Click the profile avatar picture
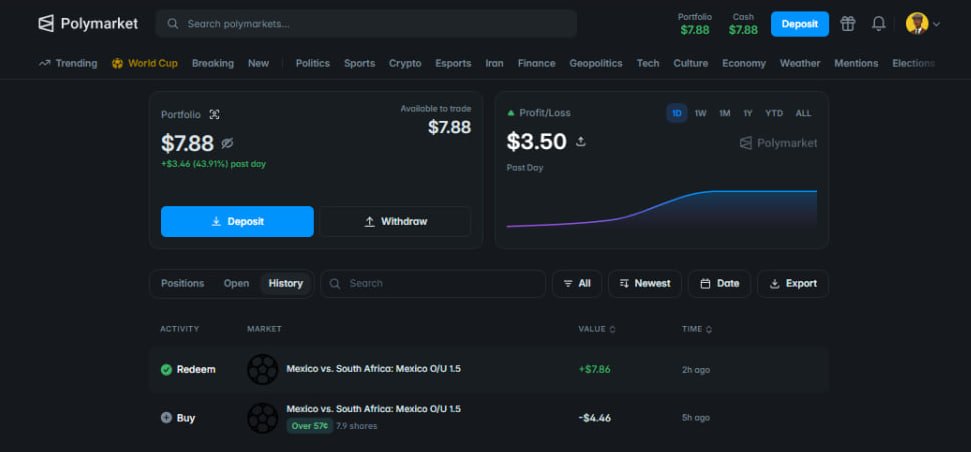The height and width of the screenshot is (452, 971). [917, 24]
